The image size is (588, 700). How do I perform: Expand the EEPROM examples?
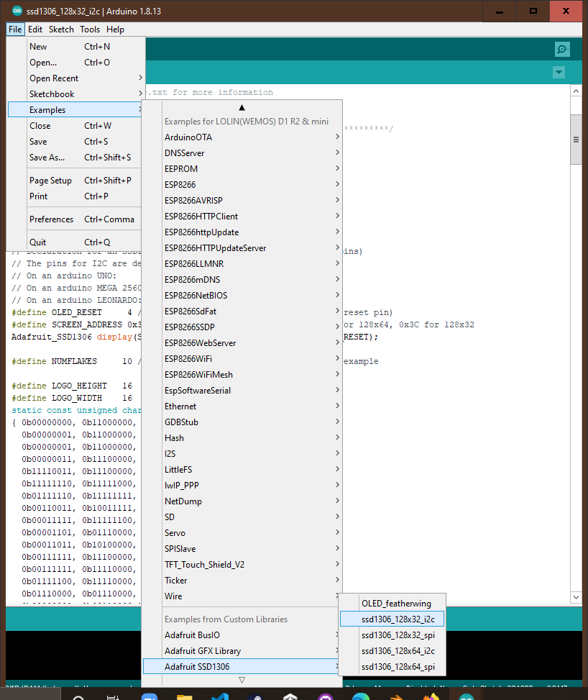242,169
